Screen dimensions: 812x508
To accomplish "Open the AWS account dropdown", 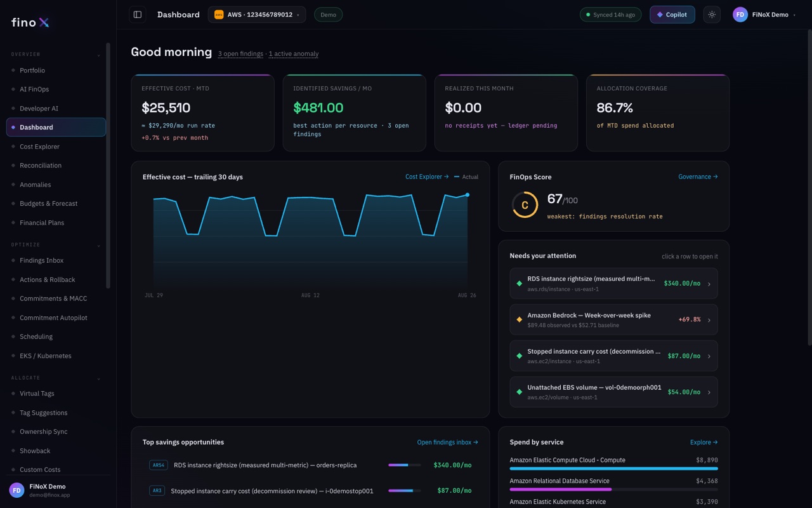I will point(257,15).
